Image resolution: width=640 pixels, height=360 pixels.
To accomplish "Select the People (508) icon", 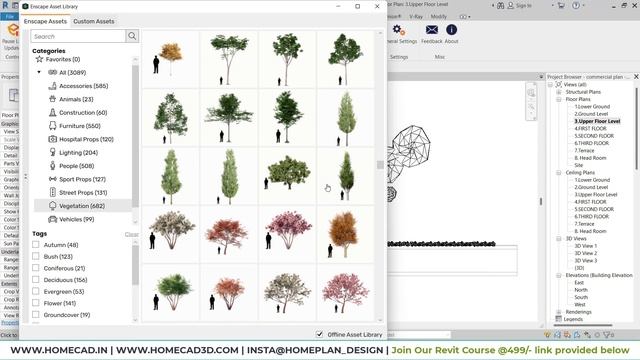I will click(x=52, y=166).
